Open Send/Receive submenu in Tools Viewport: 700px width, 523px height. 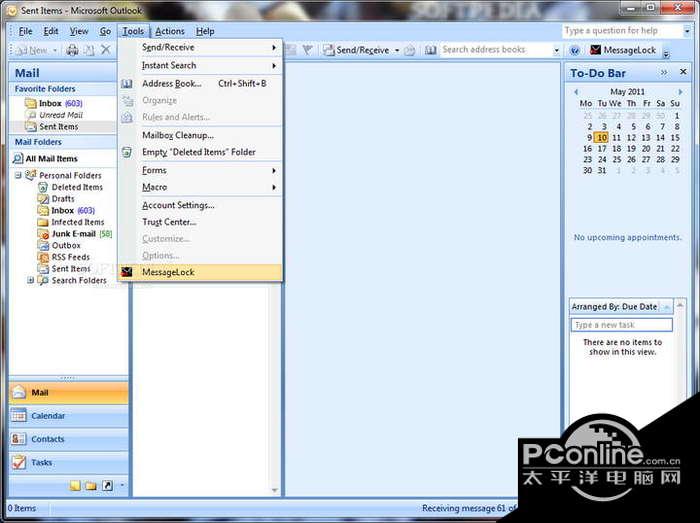[x=200, y=47]
